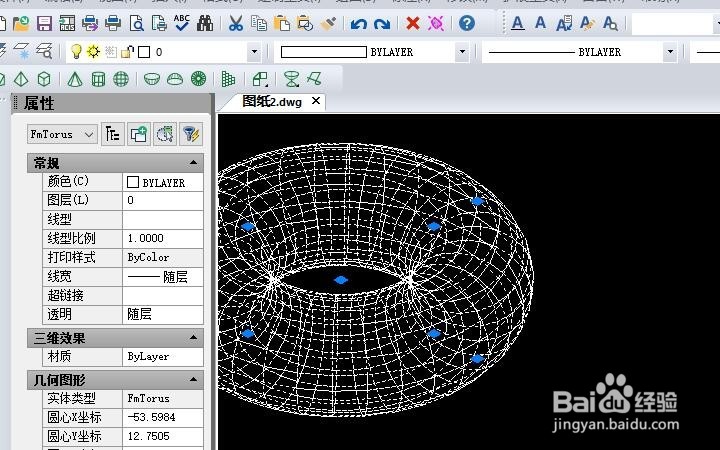This screenshot has height=450, width=720.
Task: Click the revolved surface hourglass icon
Action: pyautogui.click(x=291, y=79)
